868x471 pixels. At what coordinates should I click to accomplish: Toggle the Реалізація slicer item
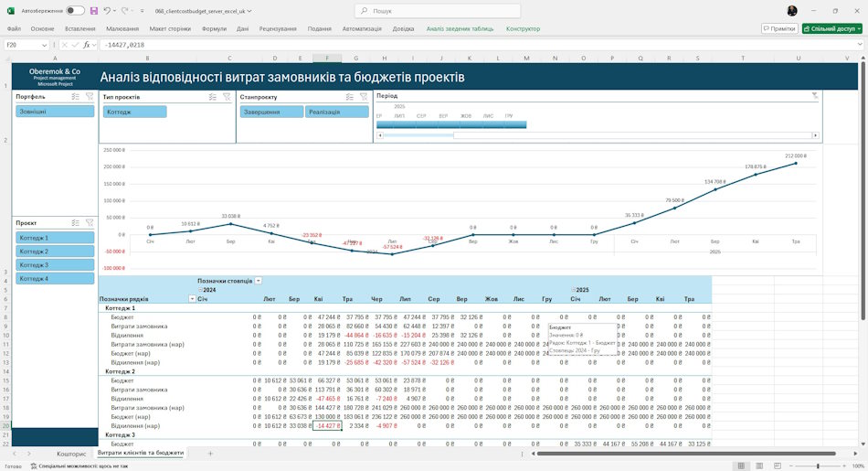336,112
